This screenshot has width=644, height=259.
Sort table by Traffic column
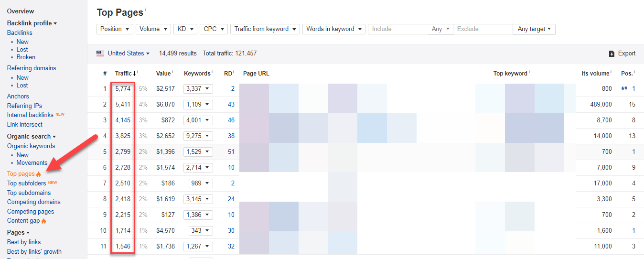[126, 74]
